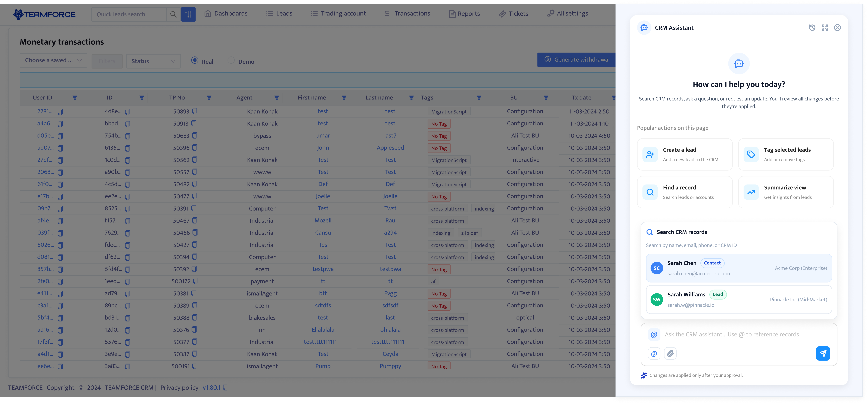Copy TP No 50893
The width and height of the screenshot is (868, 404).
pyautogui.click(x=194, y=111)
